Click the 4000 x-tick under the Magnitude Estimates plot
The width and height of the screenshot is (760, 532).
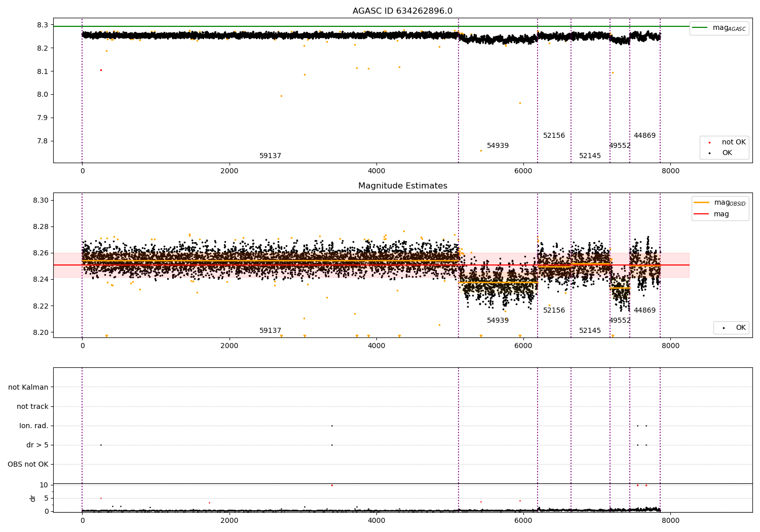click(376, 346)
